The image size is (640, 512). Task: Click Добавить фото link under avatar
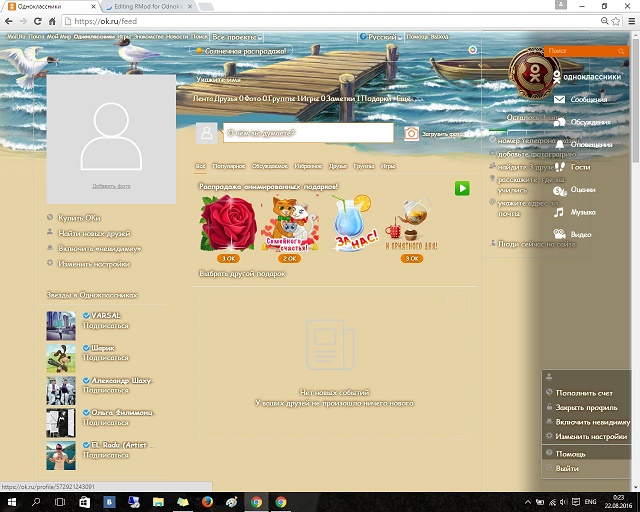111,186
